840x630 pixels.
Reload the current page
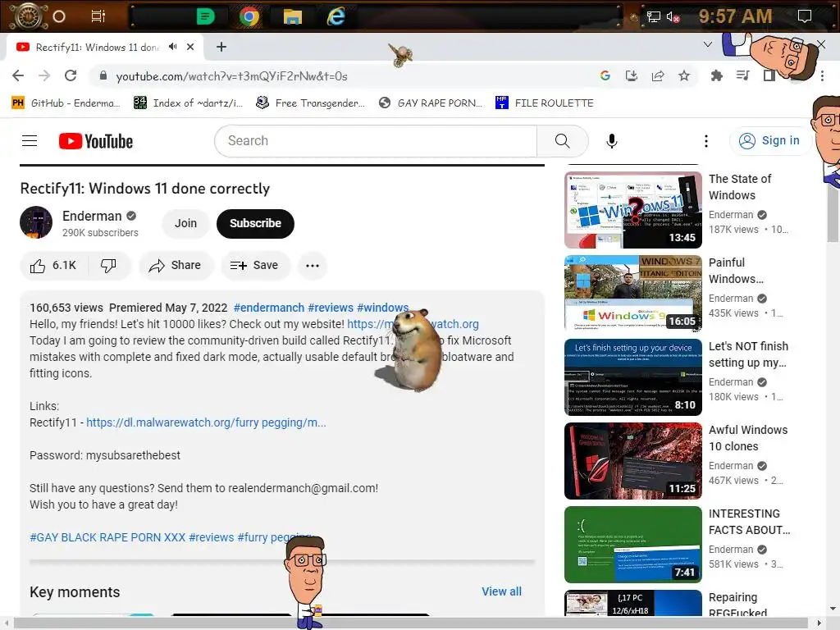71,76
